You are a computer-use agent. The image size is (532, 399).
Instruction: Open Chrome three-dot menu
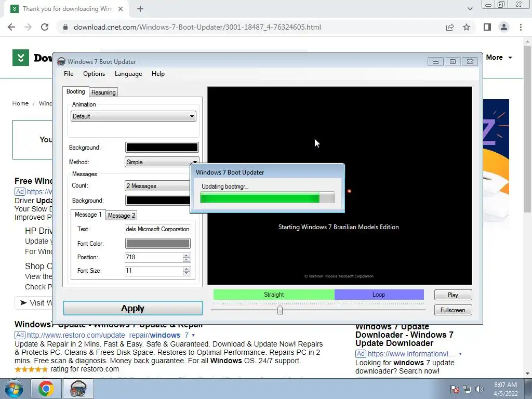coord(521,27)
